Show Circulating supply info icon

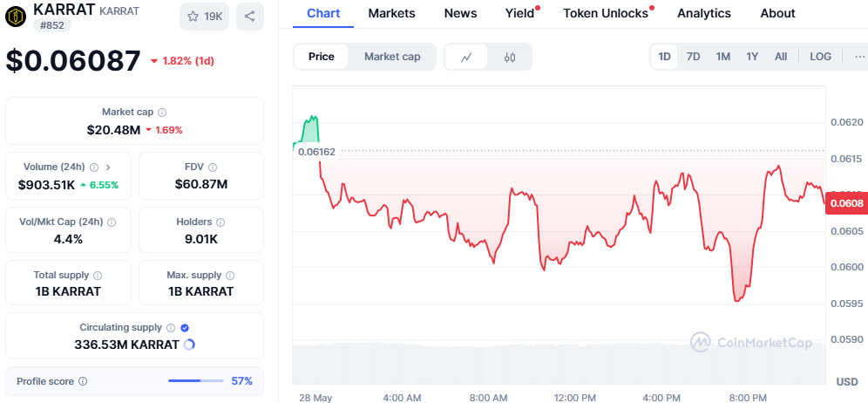click(171, 328)
